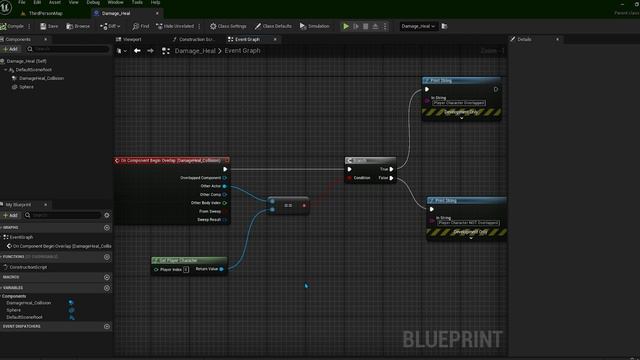Image resolution: width=640 pixels, height=360 pixels.
Task: Collapse the DefaultSceneRoot tree node
Action: [5, 70]
